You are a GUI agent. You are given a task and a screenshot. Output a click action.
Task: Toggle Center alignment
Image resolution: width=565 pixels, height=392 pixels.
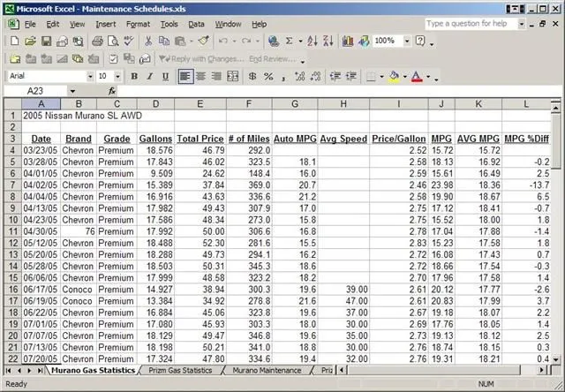tap(201, 77)
